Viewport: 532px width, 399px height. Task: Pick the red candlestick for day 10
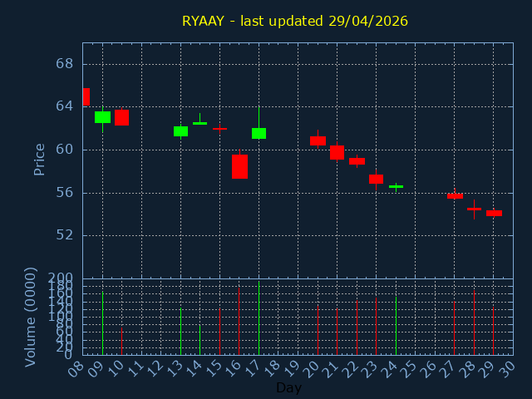[x=122, y=117]
